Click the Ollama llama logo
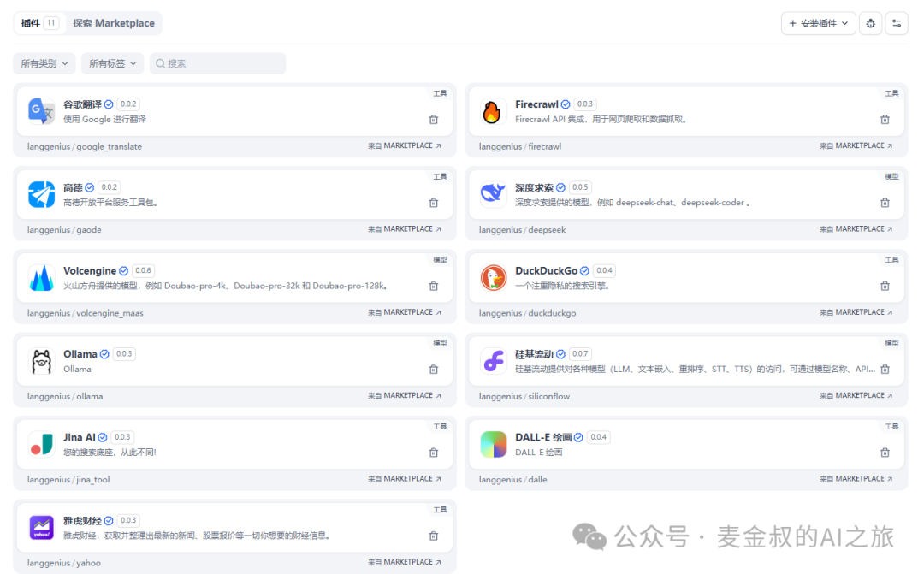Viewport: 924px width, 574px height. tap(41, 361)
